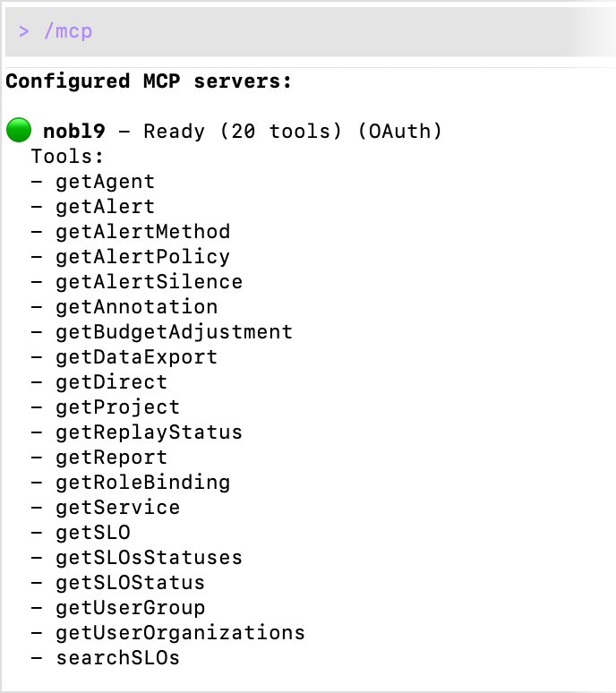Select the getProject tool entry
616x693 pixels.
117,407
